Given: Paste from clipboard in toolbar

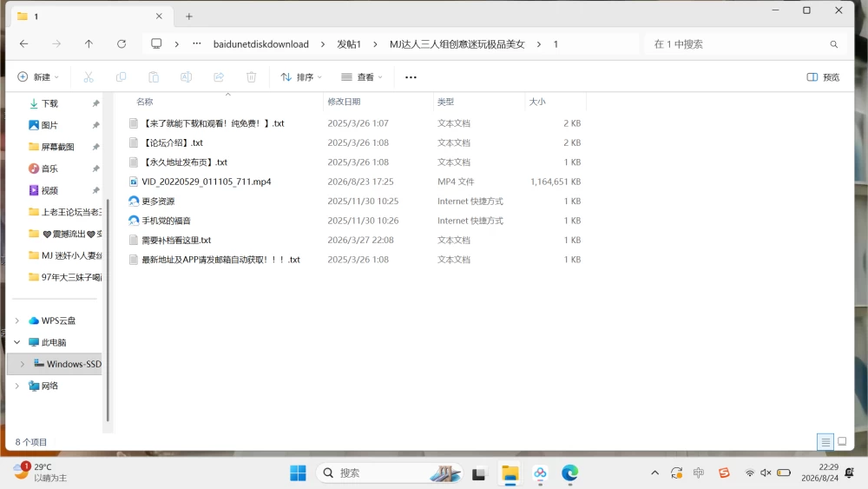Looking at the screenshot, I should coord(154,77).
